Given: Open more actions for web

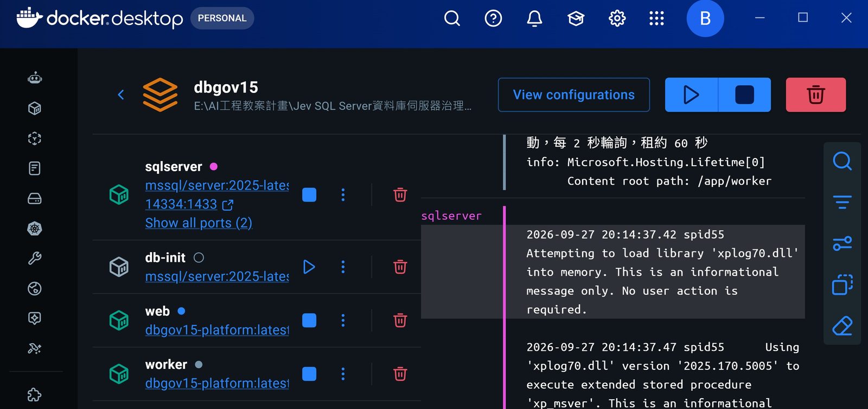Looking at the screenshot, I should coord(343,320).
